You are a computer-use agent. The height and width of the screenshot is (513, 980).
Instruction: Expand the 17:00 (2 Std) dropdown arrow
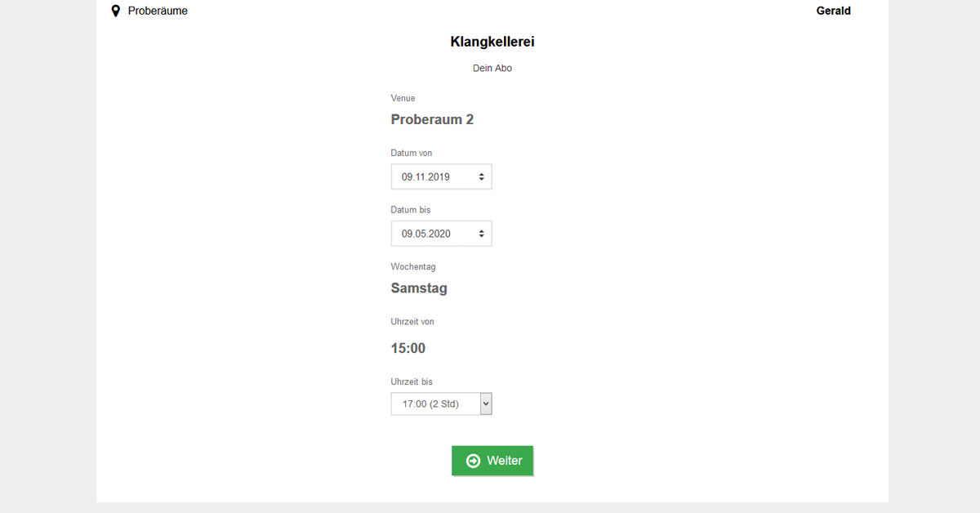tap(486, 404)
